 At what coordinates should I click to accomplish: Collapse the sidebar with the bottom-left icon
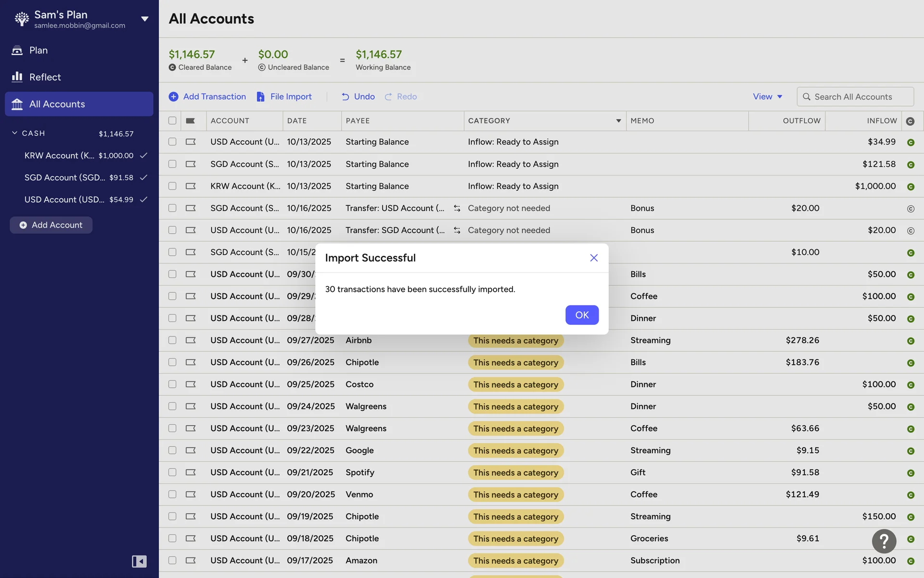(139, 561)
